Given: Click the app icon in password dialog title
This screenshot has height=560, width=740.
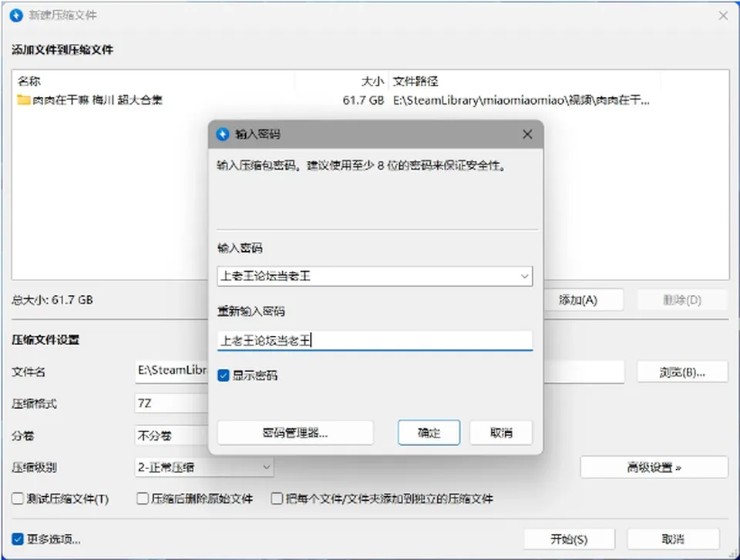Looking at the screenshot, I should click(x=223, y=135).
